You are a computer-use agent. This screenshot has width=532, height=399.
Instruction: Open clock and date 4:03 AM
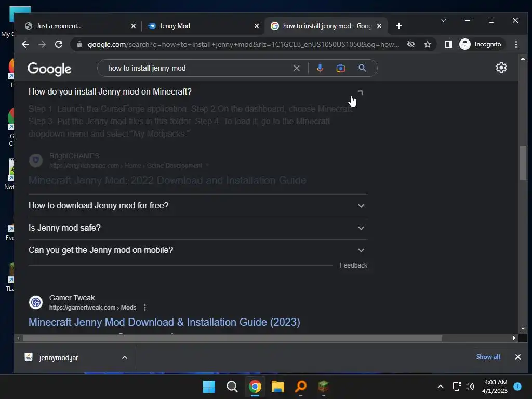[x=495, y=387]
